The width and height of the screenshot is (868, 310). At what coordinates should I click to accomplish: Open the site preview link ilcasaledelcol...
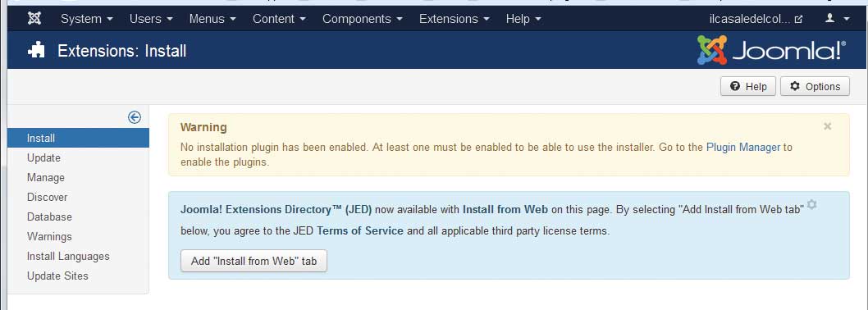756,19
